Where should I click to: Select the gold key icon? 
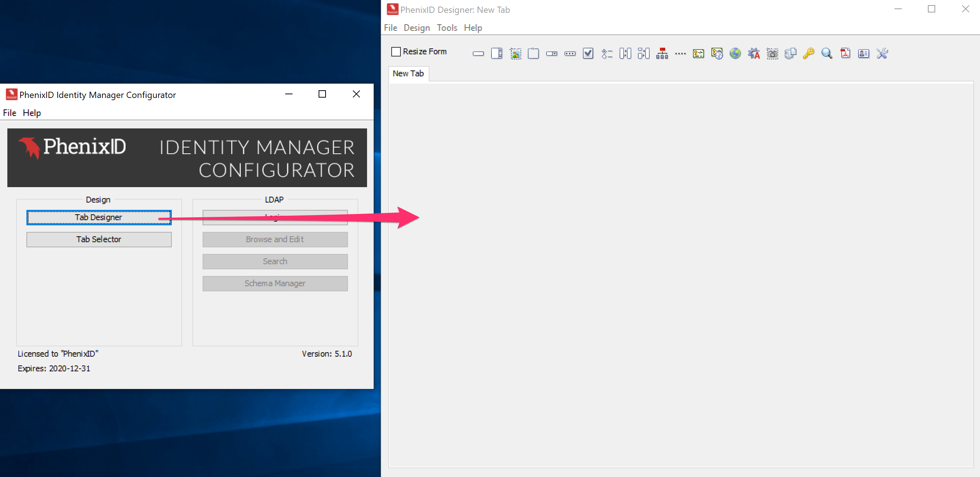(x=809, y=53)
